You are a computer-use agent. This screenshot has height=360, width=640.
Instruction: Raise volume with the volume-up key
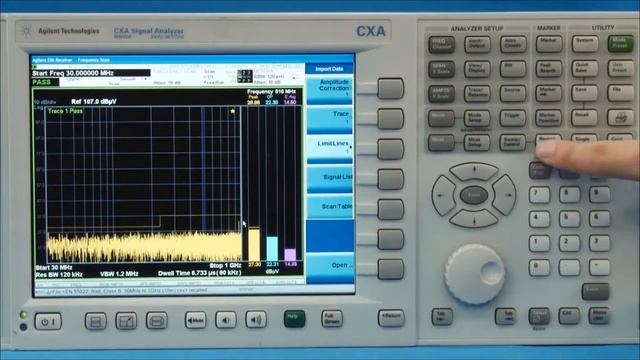point(256,320)
